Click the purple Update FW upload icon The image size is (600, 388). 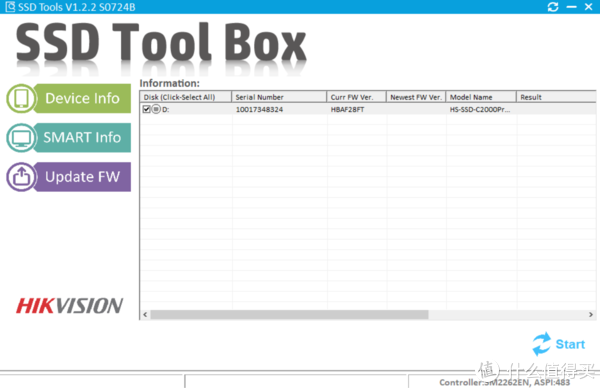click(x=21, y=177)
